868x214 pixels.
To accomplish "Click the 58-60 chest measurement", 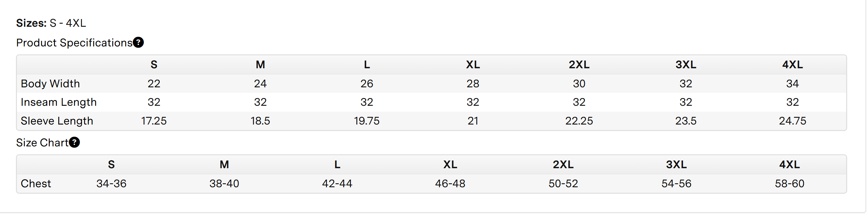I will [x=789, y=183].
